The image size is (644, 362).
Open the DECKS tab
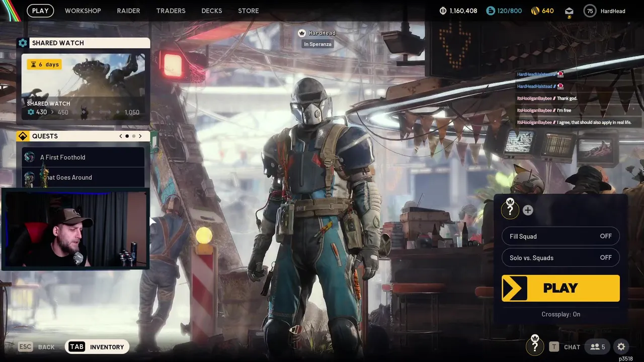(x=212, y=11)
